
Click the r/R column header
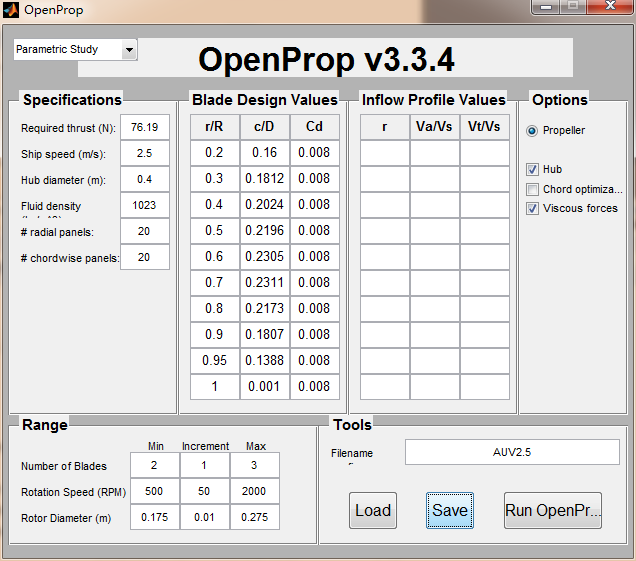point(215,127)
